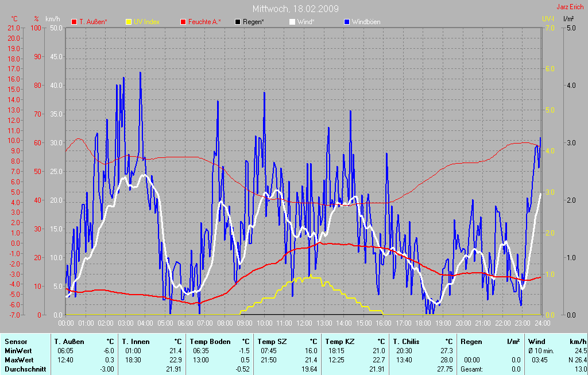
Task: Click the 'Temp KZ' column header
Action: click(340, 342)
